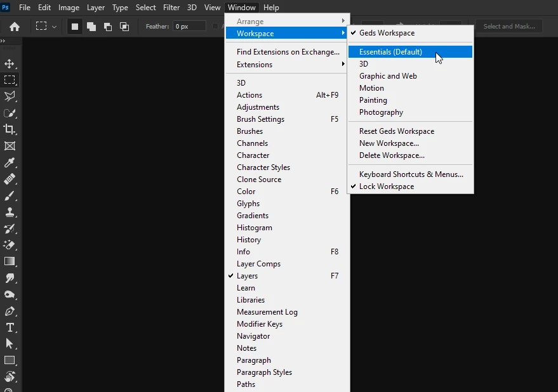Open the Measurement Log panel entry
The image size is (558, 392).
(287, 312)
